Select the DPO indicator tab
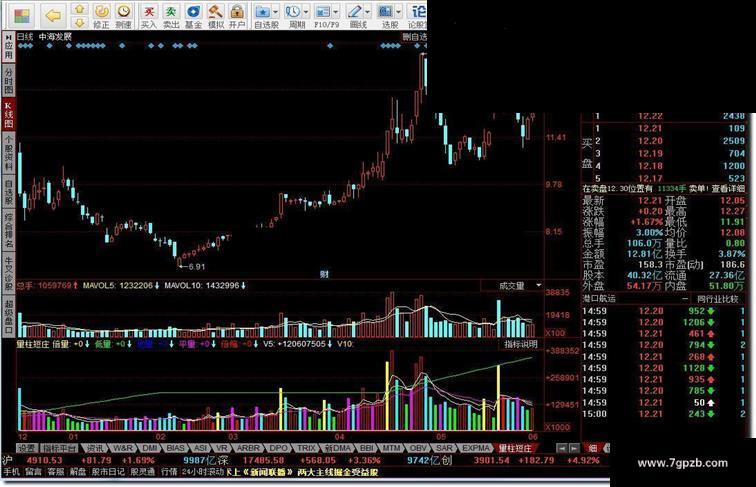Screen dimensions: 756x487 [278, 448]
